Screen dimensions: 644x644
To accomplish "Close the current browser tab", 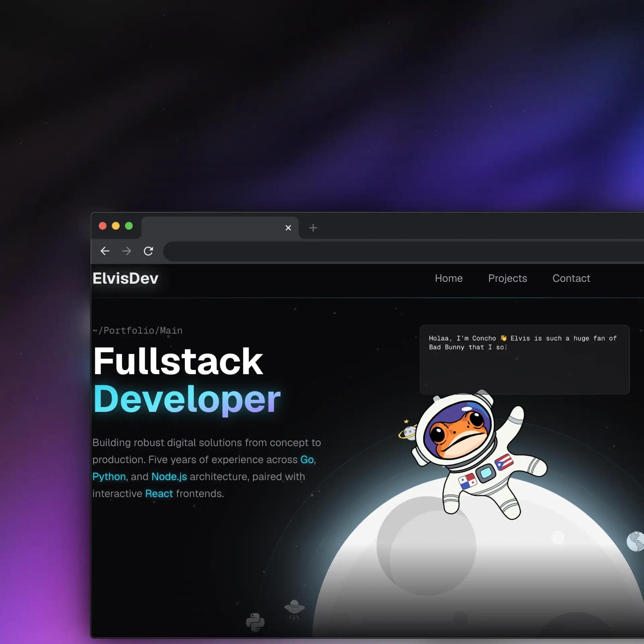I will tap(288, 228).
